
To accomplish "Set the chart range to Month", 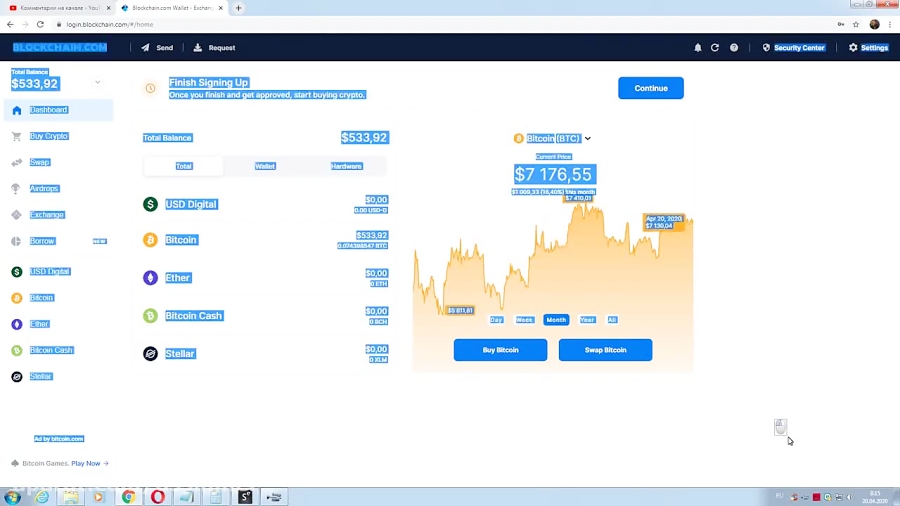I will click(x=556, y=320).
